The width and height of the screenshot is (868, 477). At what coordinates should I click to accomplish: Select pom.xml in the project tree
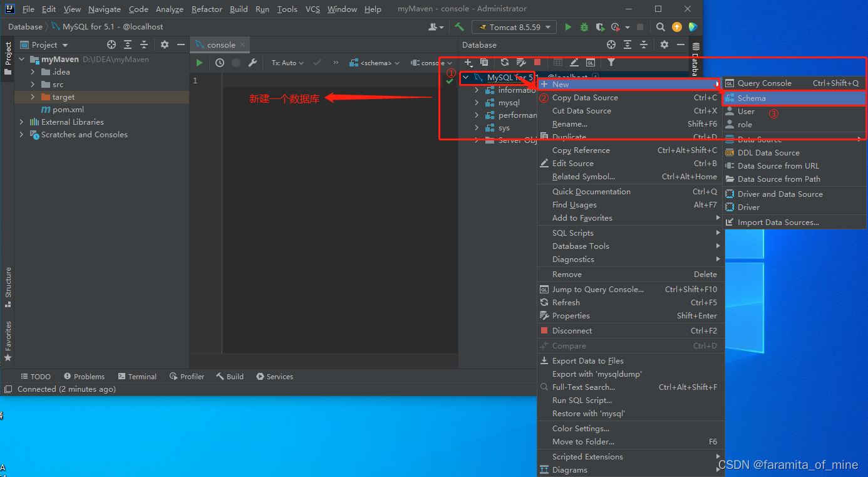click(x=68, y=110)
